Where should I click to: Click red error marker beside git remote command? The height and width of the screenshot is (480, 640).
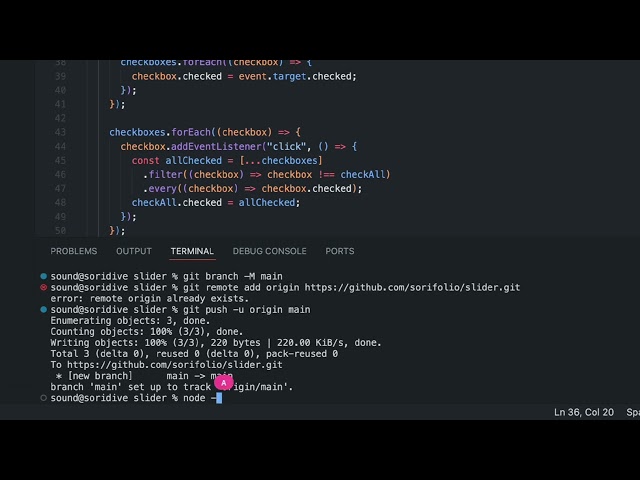point(43,287)
